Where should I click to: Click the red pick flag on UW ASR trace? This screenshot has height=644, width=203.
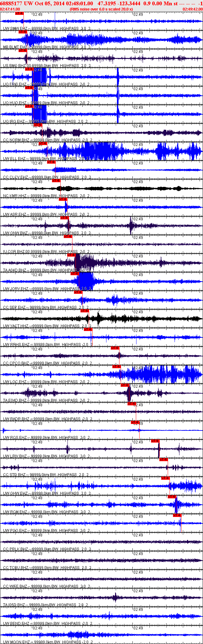click(x=63, y=199)
